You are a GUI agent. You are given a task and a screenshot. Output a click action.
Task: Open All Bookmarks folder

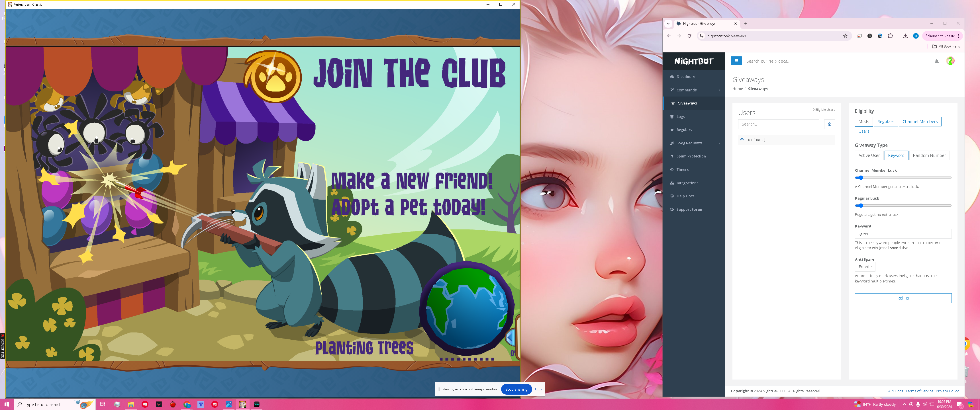click(x=946, y=46)
